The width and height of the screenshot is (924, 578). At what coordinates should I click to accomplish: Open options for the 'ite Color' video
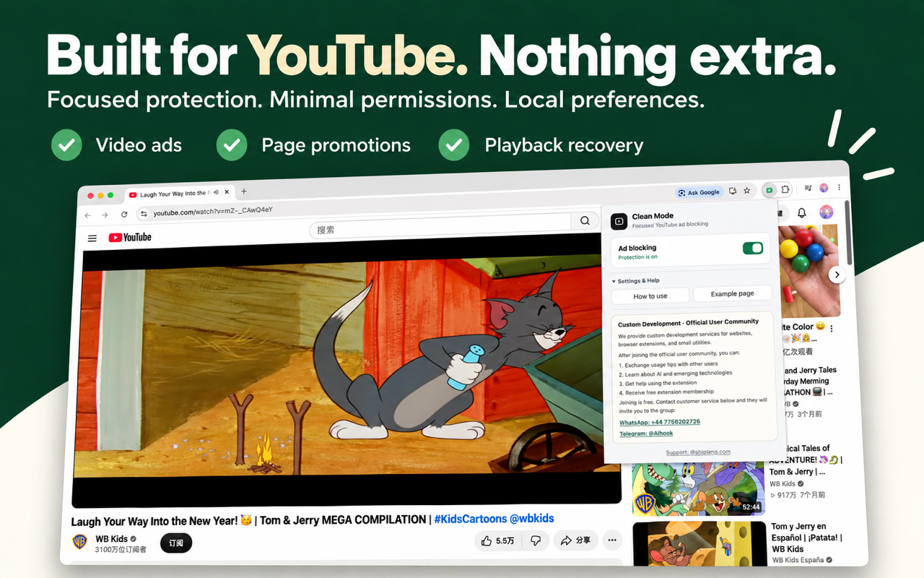click(x=832, y=328)
